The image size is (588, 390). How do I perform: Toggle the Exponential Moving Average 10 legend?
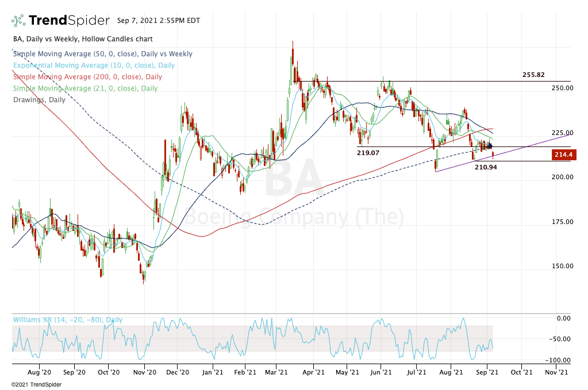coord(93,65)
